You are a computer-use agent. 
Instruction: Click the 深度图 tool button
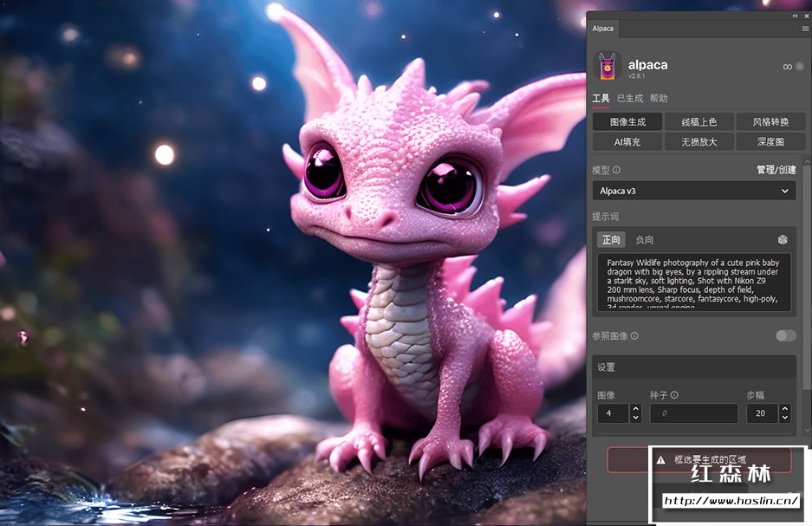coord(770,142)
